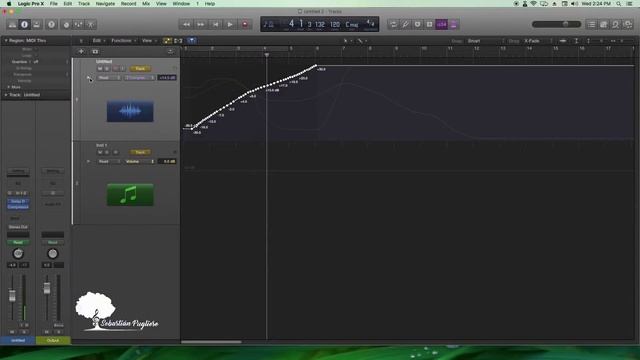
Task: Toggle Cycle mode button
Action: pyautogui.click(x=393, y=24)
